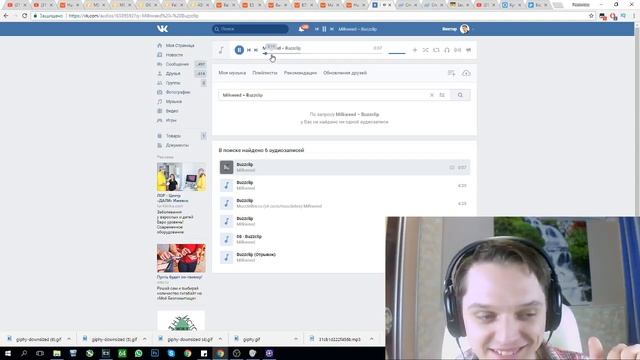This screenshot has width=640, height=360.
Task: Pause the track with round blue button
Action: point(239,50)
